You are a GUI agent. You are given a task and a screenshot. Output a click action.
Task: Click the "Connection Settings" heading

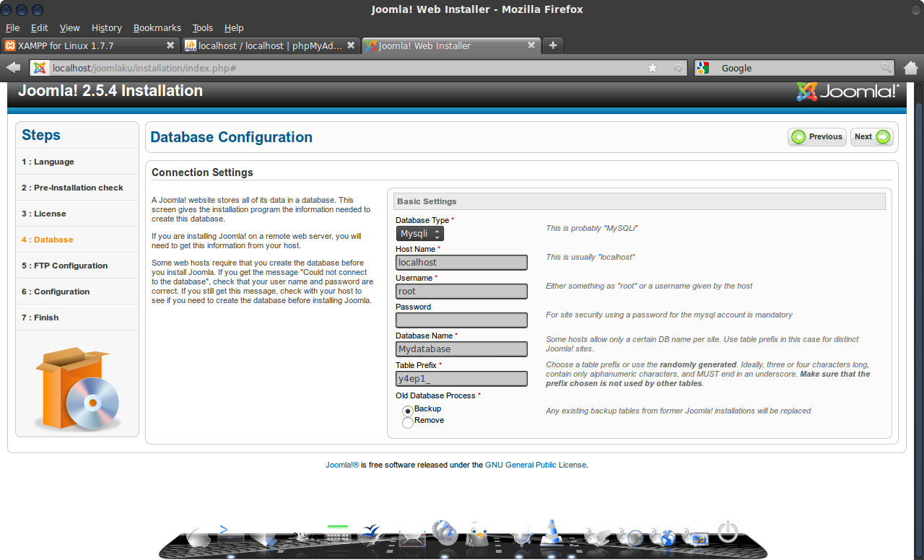(202, 172)
